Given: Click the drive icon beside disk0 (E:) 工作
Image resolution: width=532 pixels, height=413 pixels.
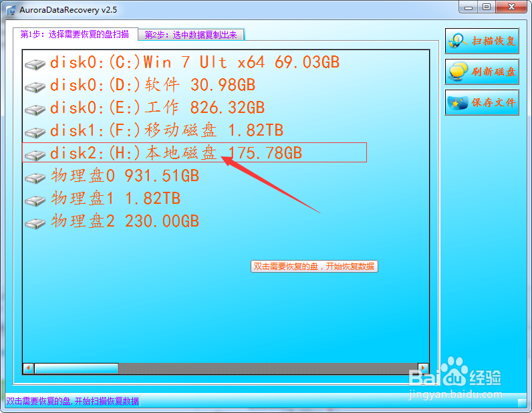Looking at the screenshot, I should [35, 110].
